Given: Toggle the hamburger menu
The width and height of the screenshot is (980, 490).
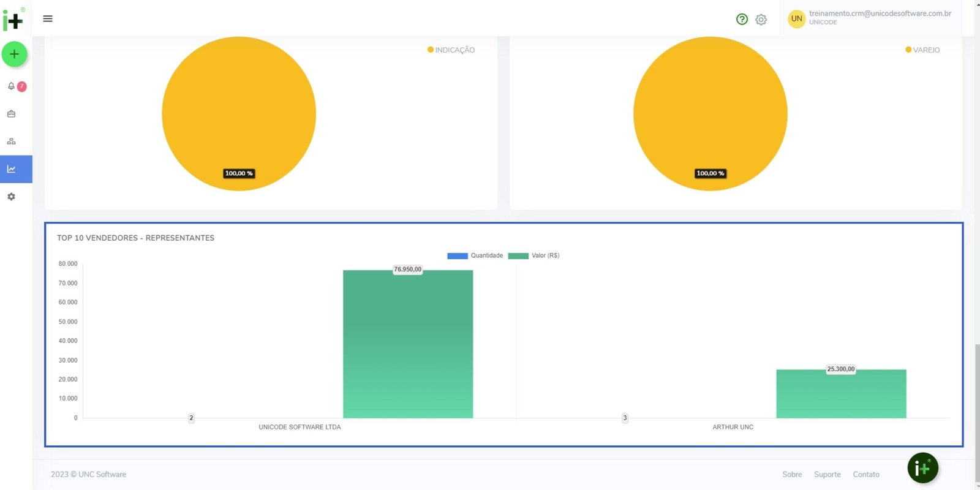Looking at the screenshot, I should coord(48,19).
